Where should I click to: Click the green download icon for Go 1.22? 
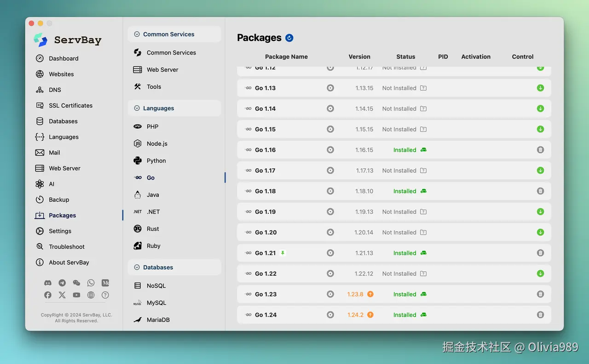(x=540, y=273)
